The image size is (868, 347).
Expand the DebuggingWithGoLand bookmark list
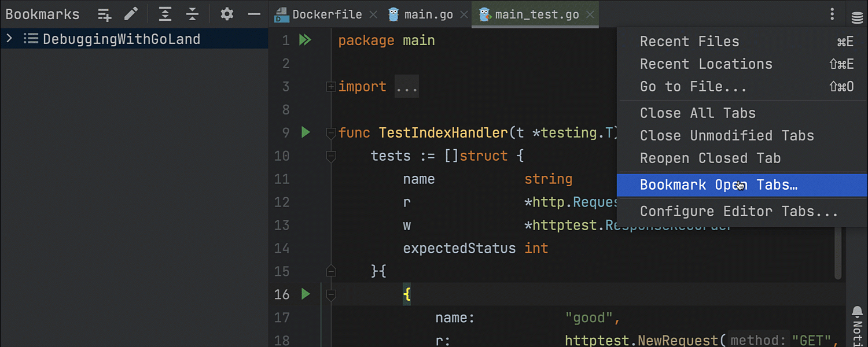[9, 39]
